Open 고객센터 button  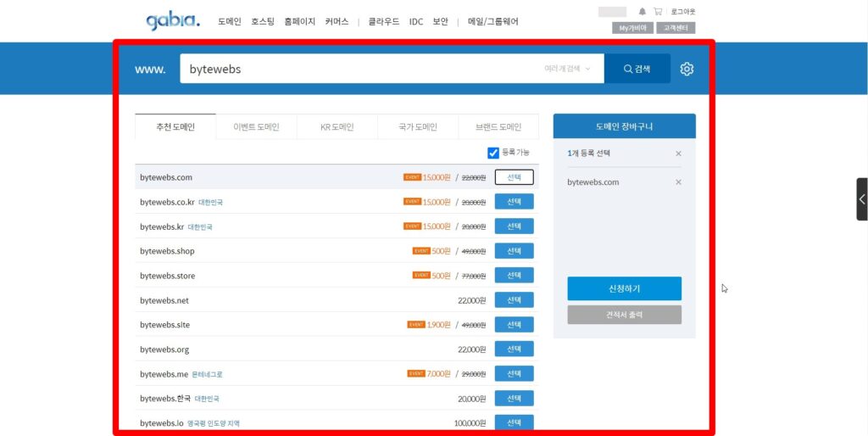pyautogui.click(x=676, y=28)
